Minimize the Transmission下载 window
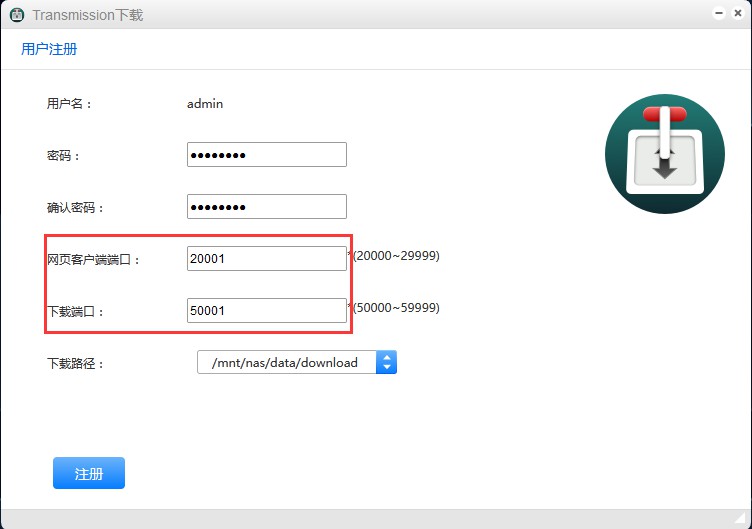Image resolution: width=752 pixels, height=529 pixels. click(719, 15)
